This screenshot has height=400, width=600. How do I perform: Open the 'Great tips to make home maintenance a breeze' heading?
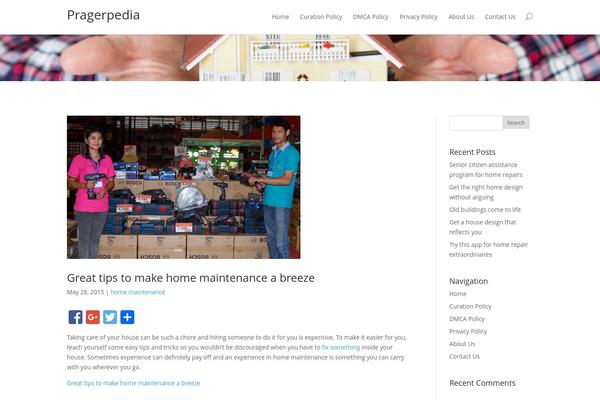tap(191, 278)
